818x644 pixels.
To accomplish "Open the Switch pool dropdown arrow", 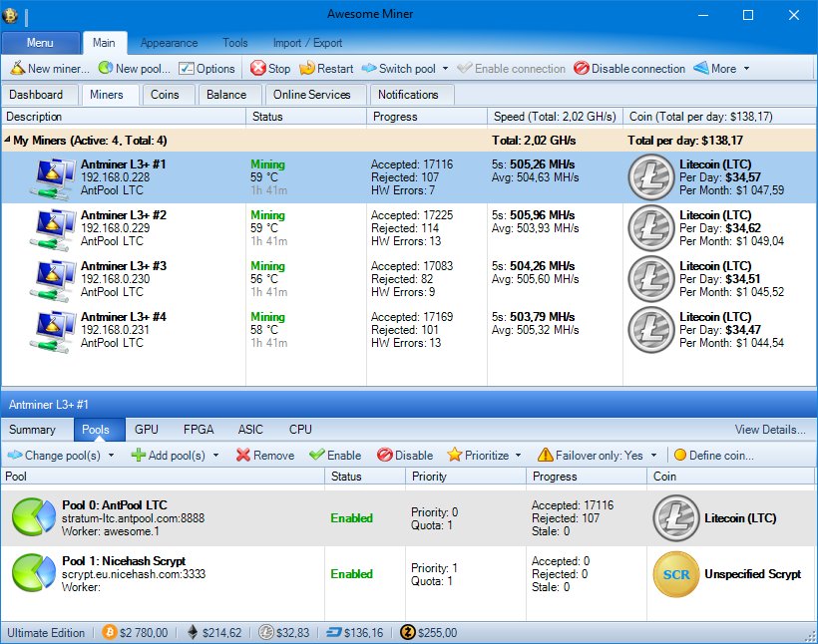I will [445, 69].
